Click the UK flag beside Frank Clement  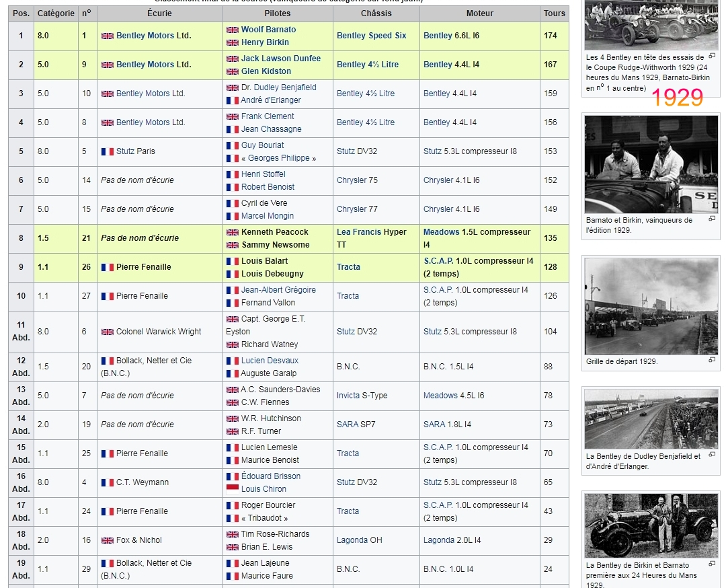point(232,116)
